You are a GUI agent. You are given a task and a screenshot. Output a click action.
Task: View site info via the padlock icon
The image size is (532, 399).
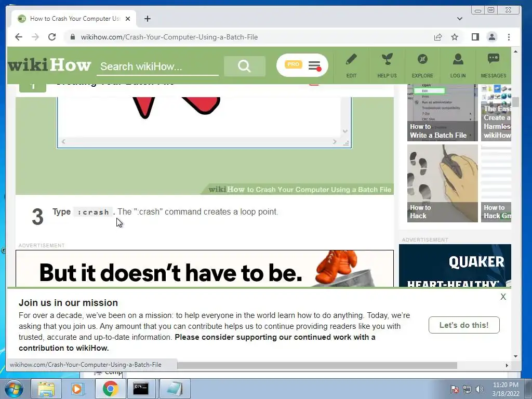72,37
